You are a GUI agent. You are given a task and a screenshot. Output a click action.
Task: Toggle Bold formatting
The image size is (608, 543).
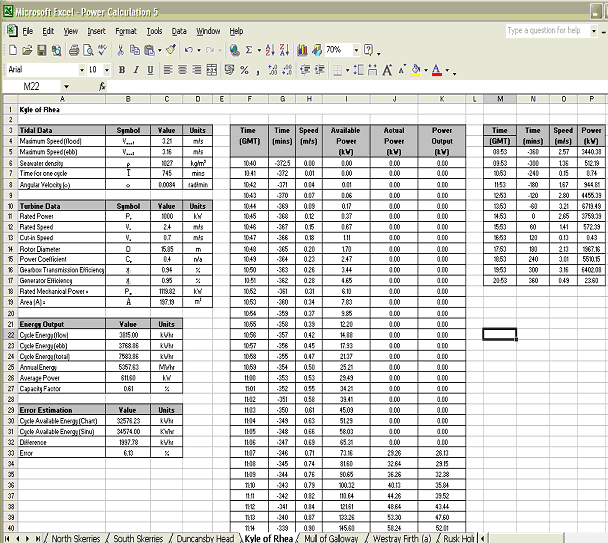pyautogui.click(x=122, y=69)
